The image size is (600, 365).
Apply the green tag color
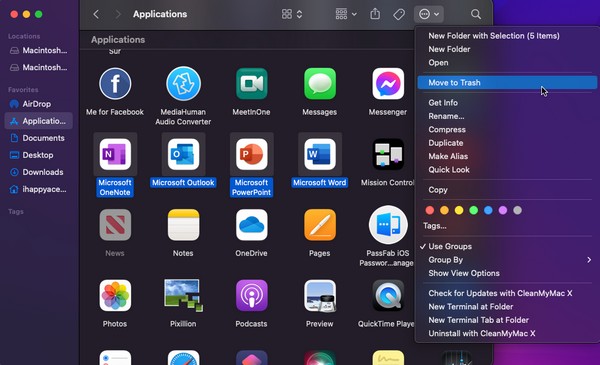pyautogui.click(x=473, y=210)
